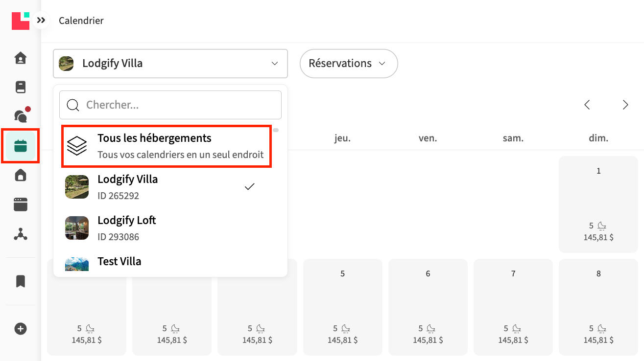Image resolution: width=644 pixels, height=361 pixels.
Task: Open the Réservations filter dropdown
Action: point(348,64)
